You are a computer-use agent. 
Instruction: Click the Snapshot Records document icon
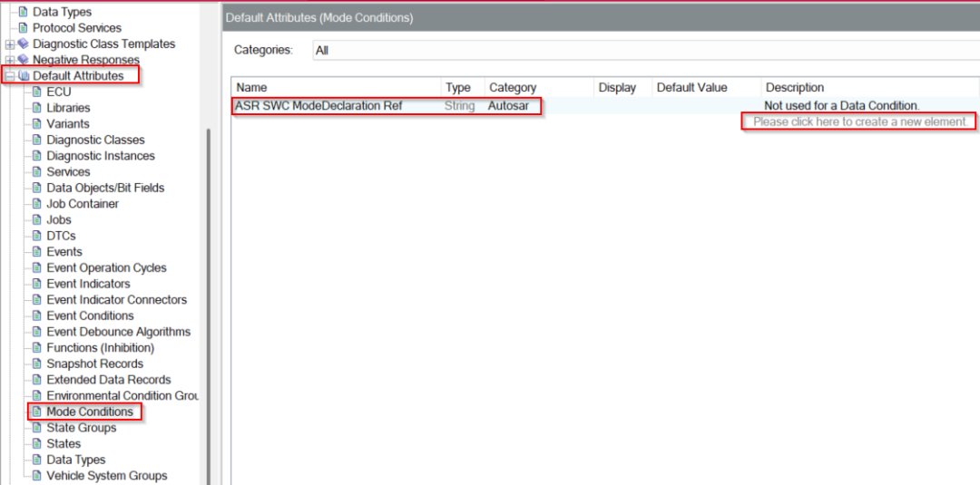tap(37, 364)
